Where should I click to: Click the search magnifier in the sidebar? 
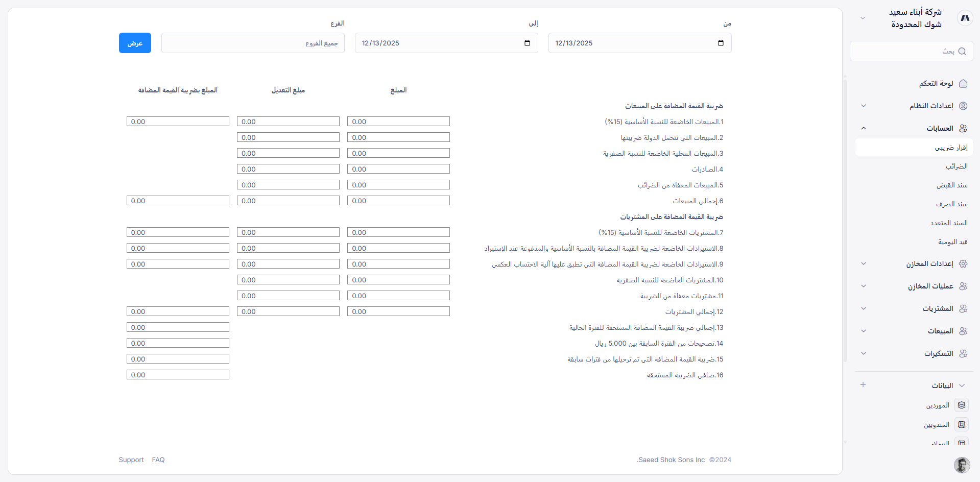point(962,51)
